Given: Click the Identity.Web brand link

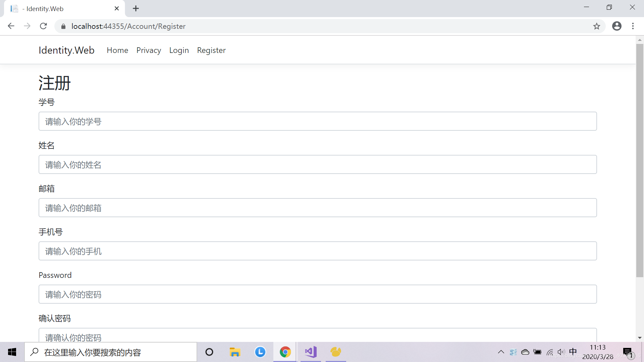Looking at the screenshot, I should click(66, 50).
